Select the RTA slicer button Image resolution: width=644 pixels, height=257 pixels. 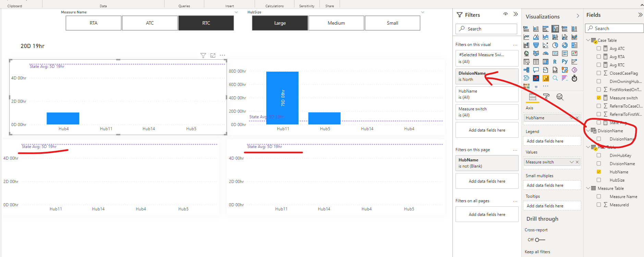94,23
